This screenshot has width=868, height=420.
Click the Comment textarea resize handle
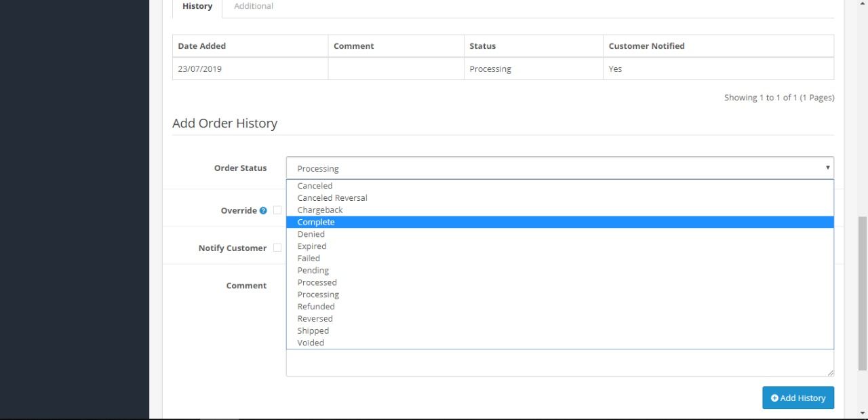point(830,373)
